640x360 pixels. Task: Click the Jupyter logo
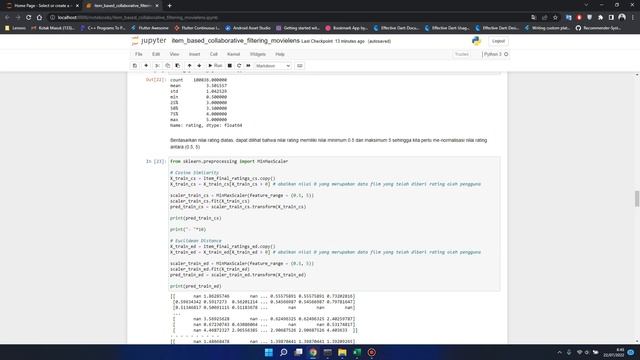(x=149, y=41)
